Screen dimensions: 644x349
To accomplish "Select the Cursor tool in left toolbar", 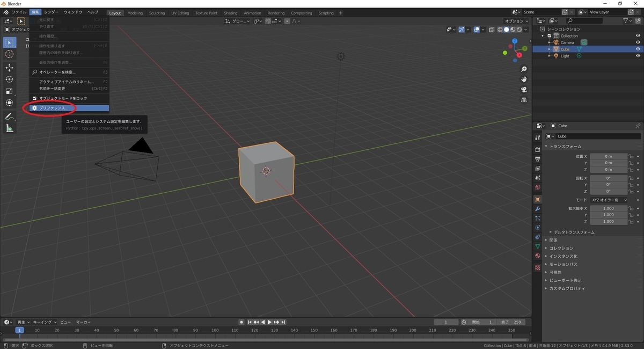I will (x=10, y=54).
